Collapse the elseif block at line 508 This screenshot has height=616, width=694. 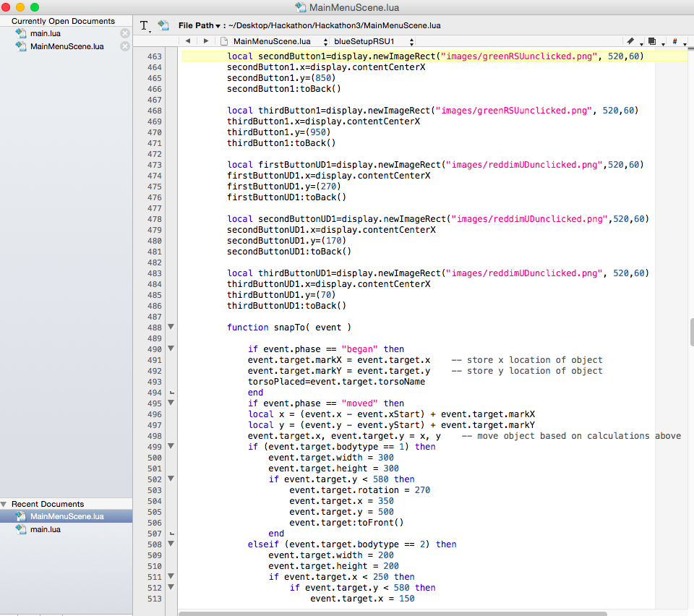(x=171, y=544)
